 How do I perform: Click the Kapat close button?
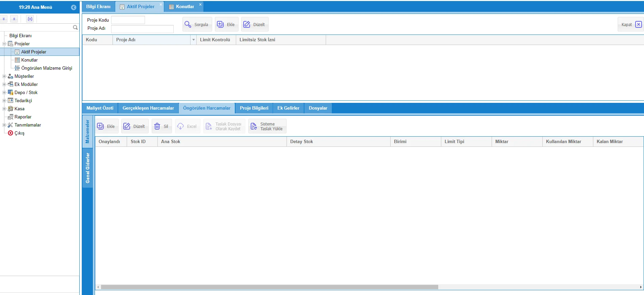click(630, 24)
